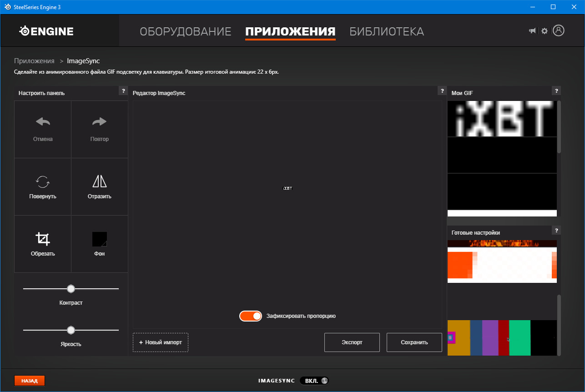
Task: Show help for Мои GIF panel
Action: tap(556, 91)
